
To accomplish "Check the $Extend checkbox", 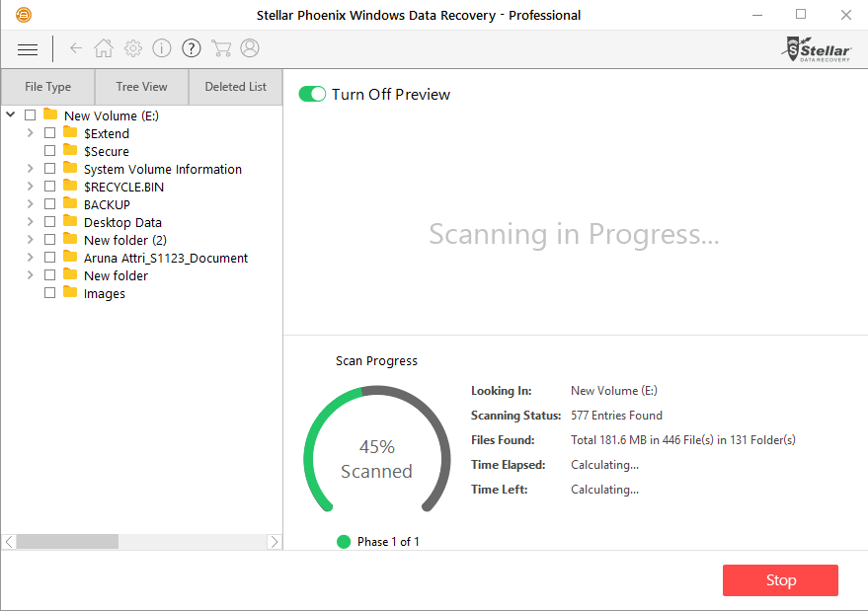I will pyautogui.click(x=49, y=133).
